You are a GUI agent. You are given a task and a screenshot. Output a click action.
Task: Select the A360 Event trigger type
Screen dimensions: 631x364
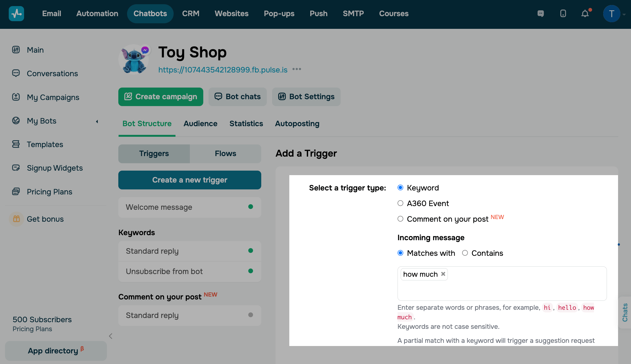coord(400,203)
